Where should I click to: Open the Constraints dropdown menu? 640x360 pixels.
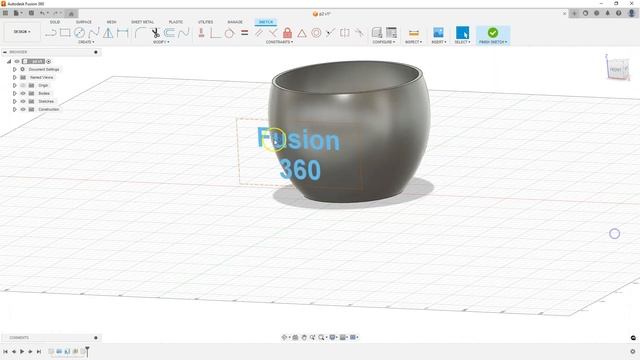click(x=279, y=42)
